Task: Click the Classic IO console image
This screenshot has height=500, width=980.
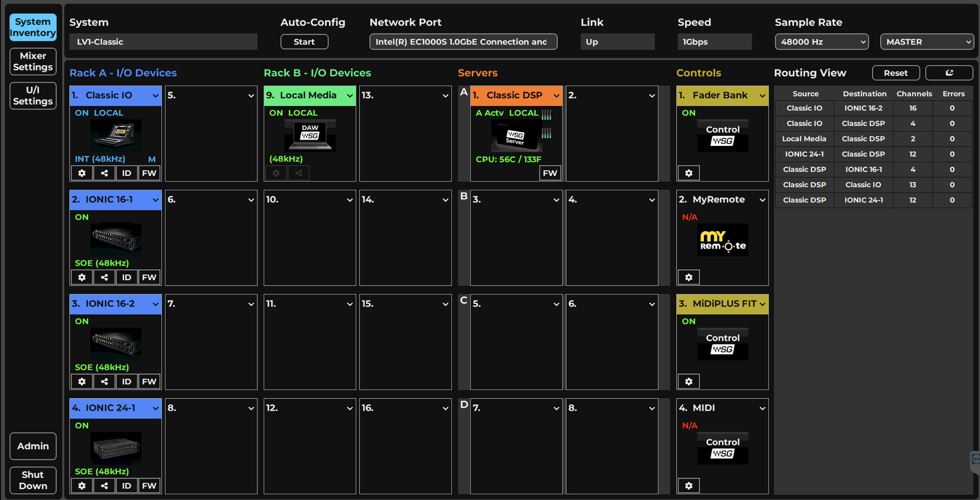Action: [116, 135]
